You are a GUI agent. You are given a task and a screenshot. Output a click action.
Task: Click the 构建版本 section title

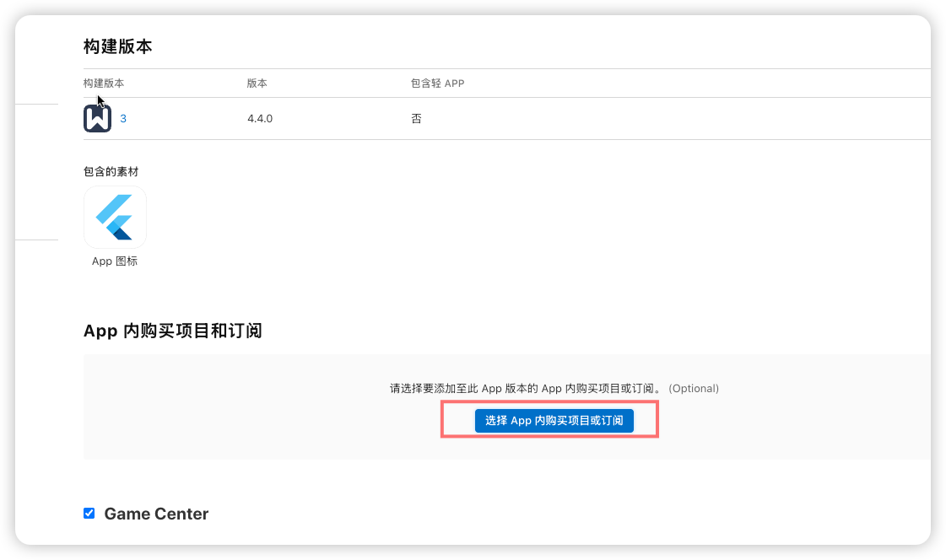pos(117,46)
